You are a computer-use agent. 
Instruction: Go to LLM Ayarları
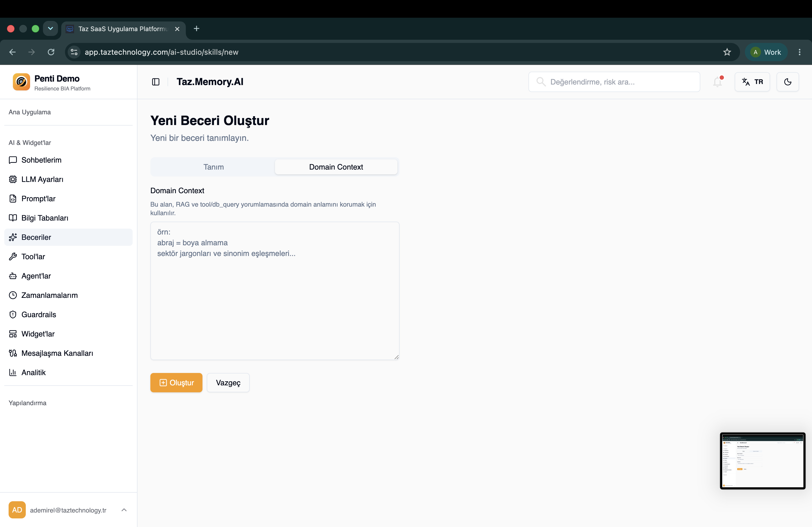[x=68, y=179]
